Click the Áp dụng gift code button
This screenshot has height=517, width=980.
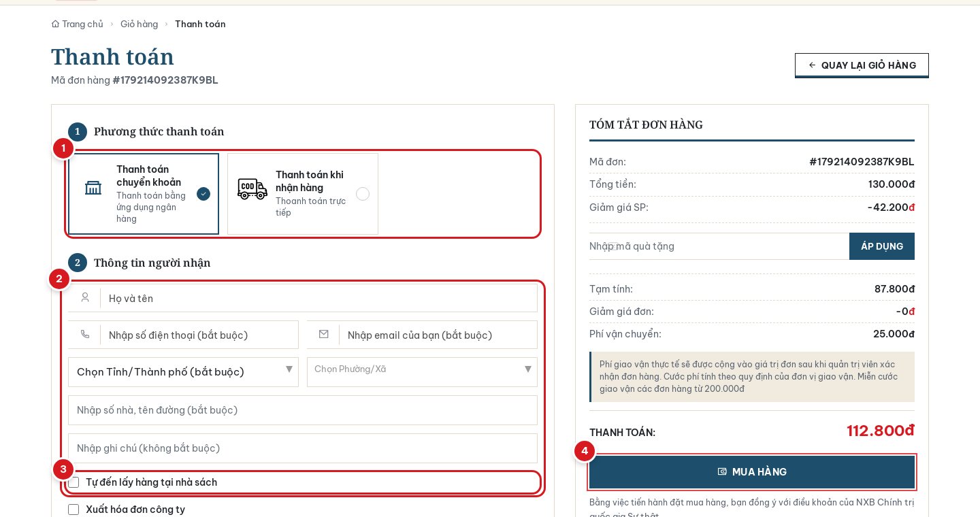[x=882, y=246]
